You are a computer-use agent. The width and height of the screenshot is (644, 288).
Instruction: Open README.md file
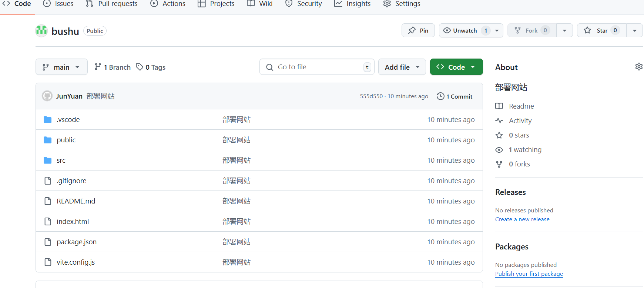(76, 201)
